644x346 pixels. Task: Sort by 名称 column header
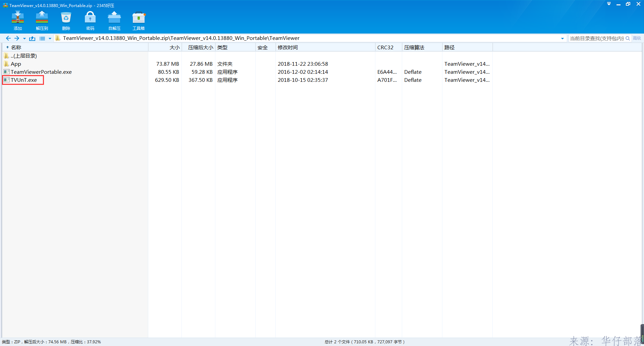75,47
